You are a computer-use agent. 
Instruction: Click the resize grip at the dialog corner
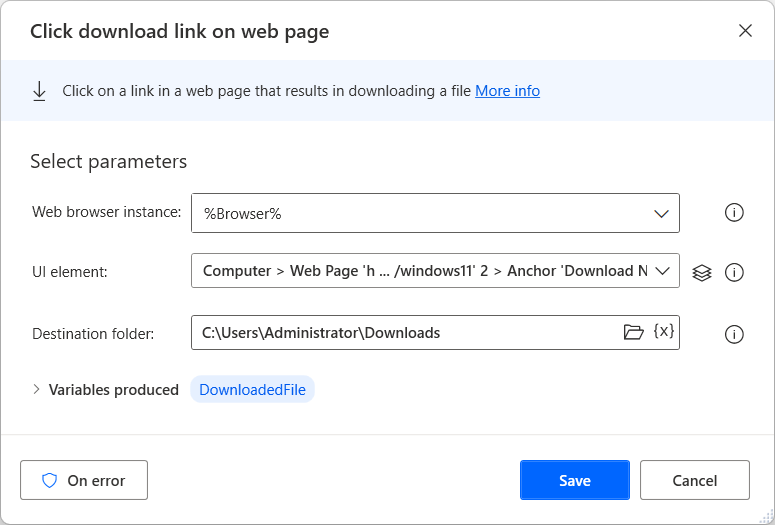point(765,515)
